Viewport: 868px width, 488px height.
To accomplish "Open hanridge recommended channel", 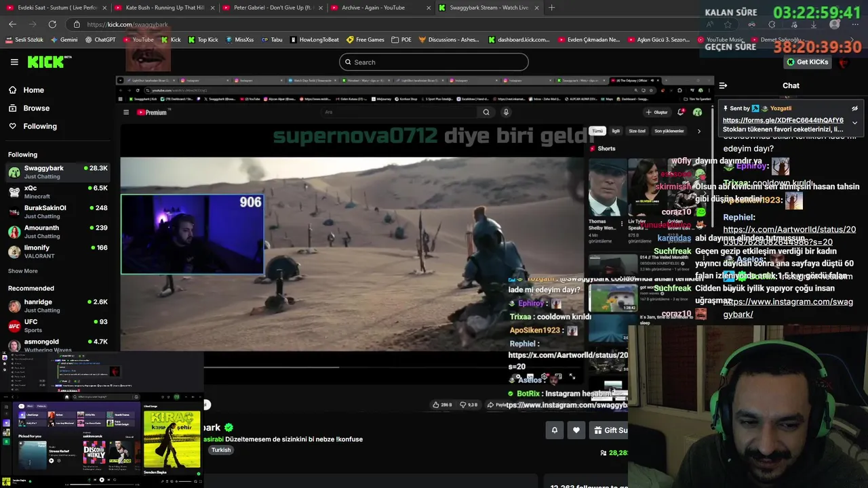I will pyautogui.click(x=58, y=306).
